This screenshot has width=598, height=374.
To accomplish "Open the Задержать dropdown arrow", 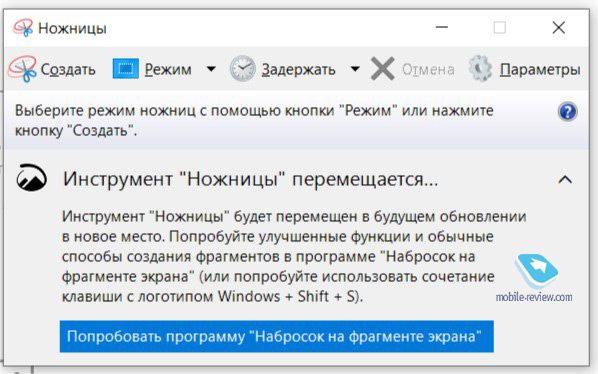I will [x=355, y=69].
